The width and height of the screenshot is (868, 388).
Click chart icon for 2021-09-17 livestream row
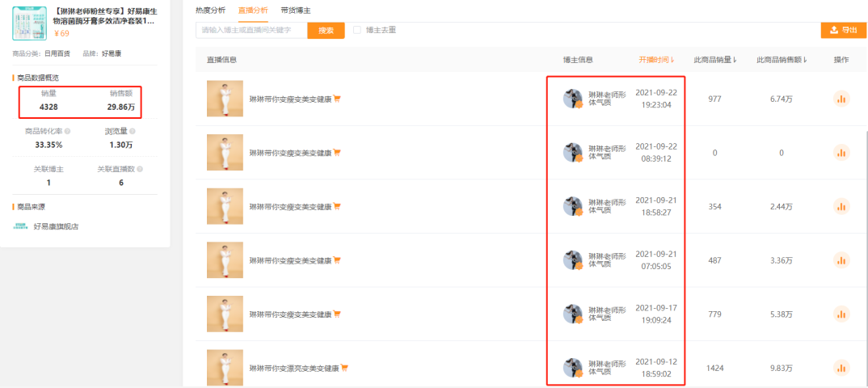841,314
